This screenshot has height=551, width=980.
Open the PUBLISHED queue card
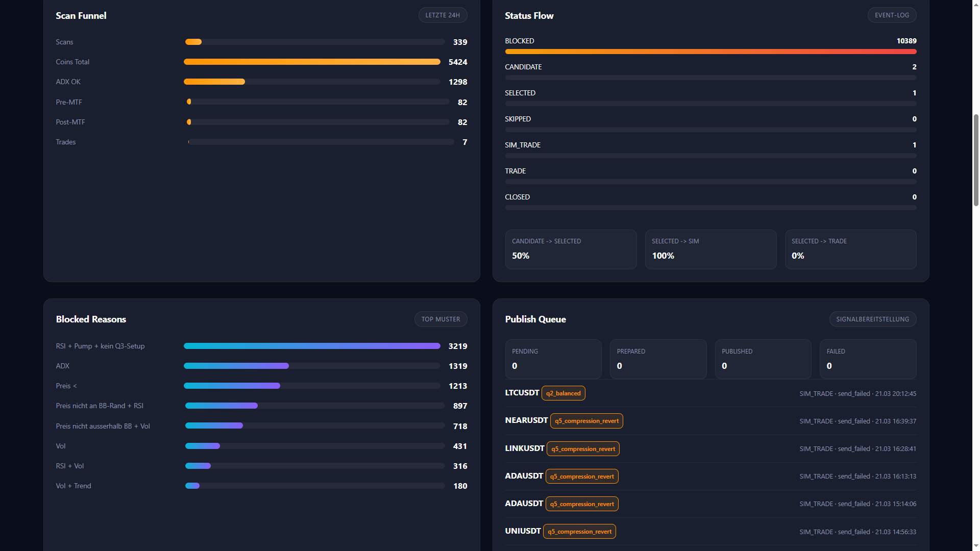(x=763, y=359)
